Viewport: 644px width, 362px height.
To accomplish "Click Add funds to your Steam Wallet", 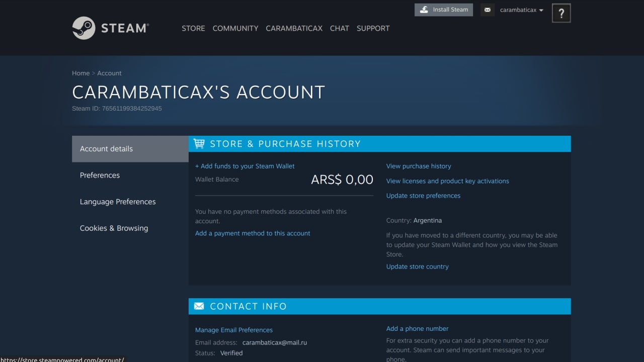I will click(245, 166).
